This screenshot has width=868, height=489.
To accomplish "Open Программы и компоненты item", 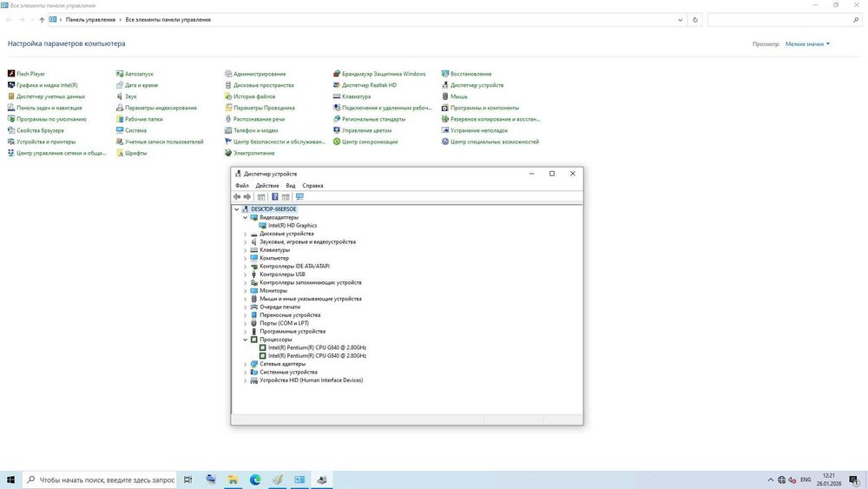I will tap(480, 108).
